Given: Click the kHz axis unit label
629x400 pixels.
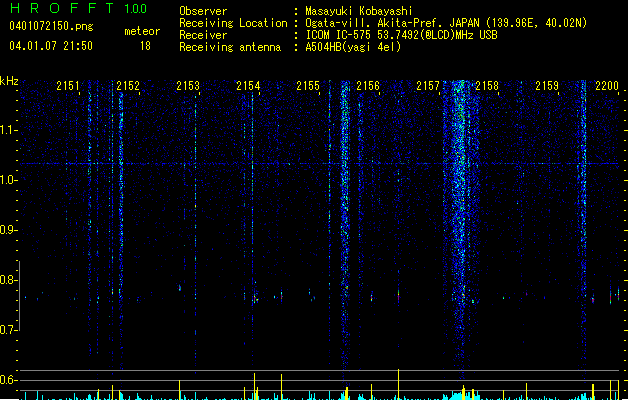Looking at the screenshot, I should (9, 81).
